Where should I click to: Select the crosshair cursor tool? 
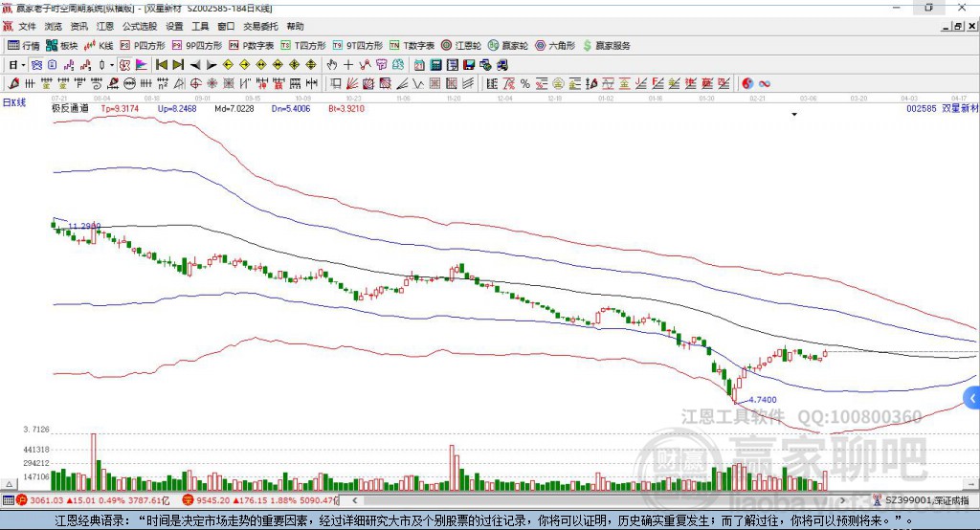coord(348,65)
